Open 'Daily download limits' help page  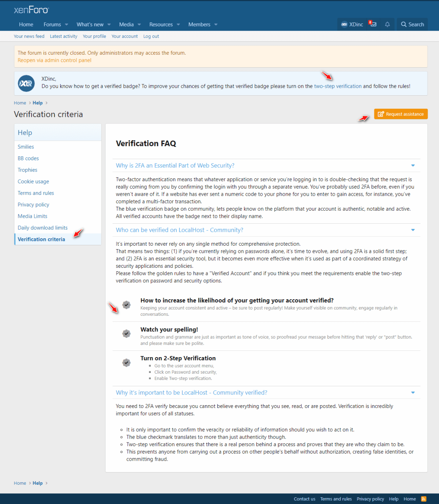point(43,228)
